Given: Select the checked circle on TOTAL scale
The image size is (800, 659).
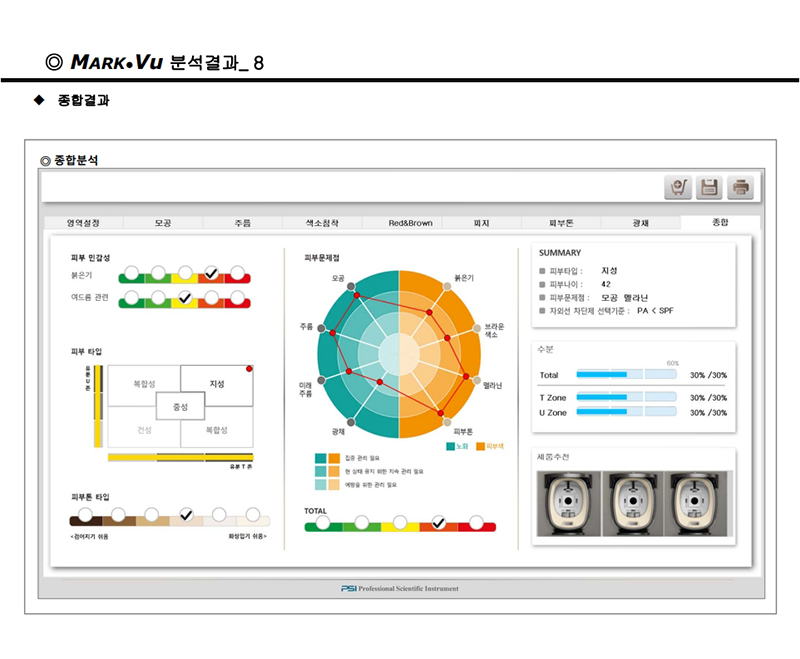Looking at the screenshot, I should pyautogui.click(x=437, y=522).
